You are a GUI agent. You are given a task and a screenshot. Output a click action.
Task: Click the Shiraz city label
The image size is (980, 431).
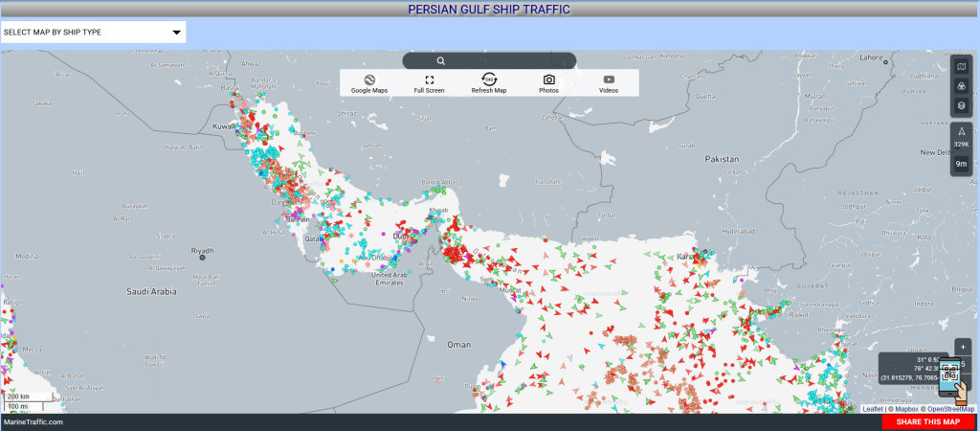click(x=345, y=113)
